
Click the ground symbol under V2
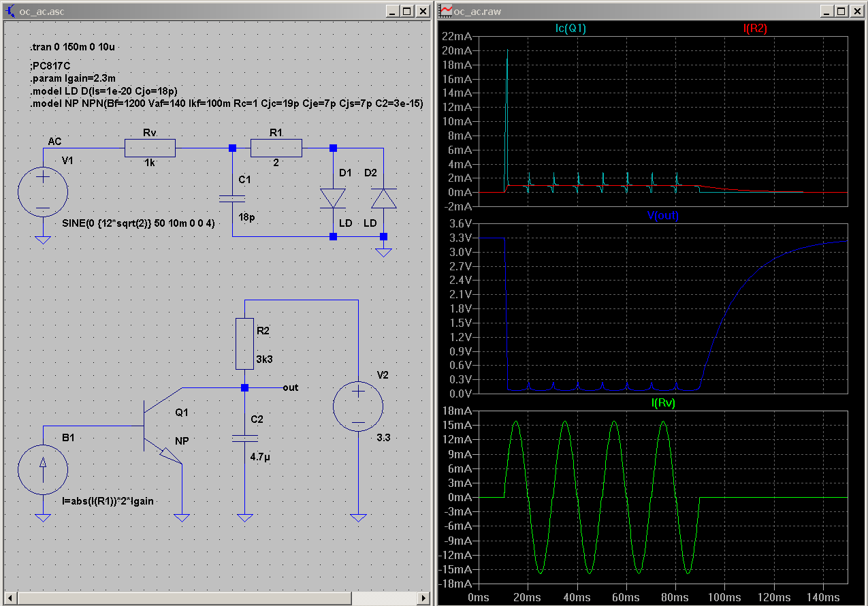(358, 517)
